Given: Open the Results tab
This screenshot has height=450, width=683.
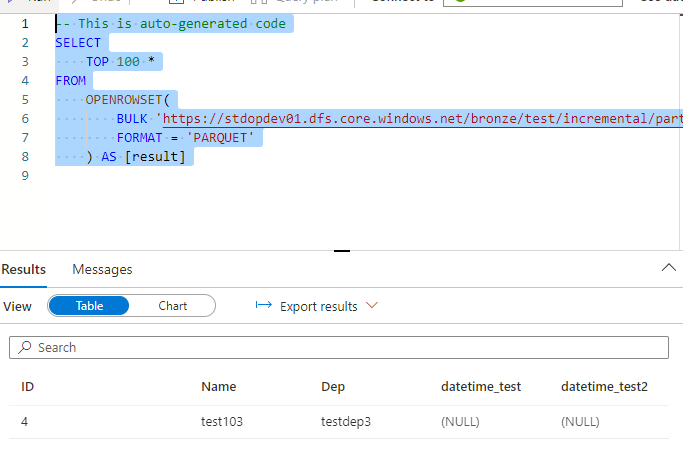Looking at the screenshot, I should click(24, 270).
